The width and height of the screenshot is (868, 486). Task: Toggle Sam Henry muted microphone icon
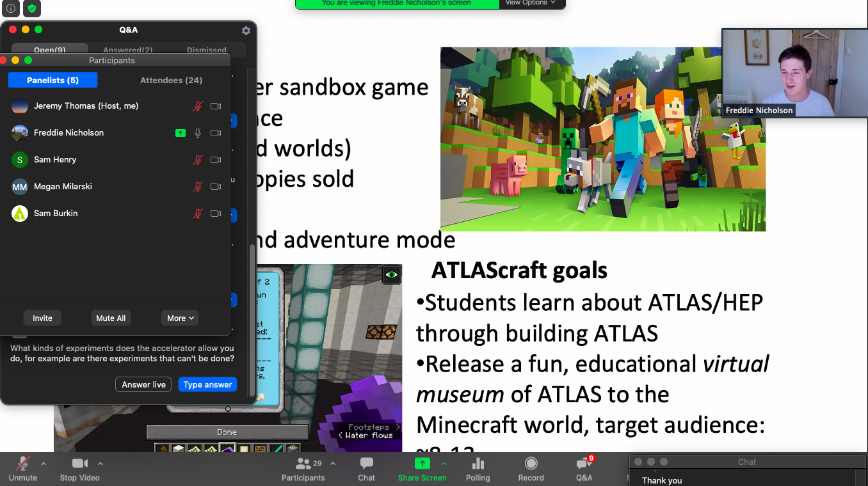point(198,160)
